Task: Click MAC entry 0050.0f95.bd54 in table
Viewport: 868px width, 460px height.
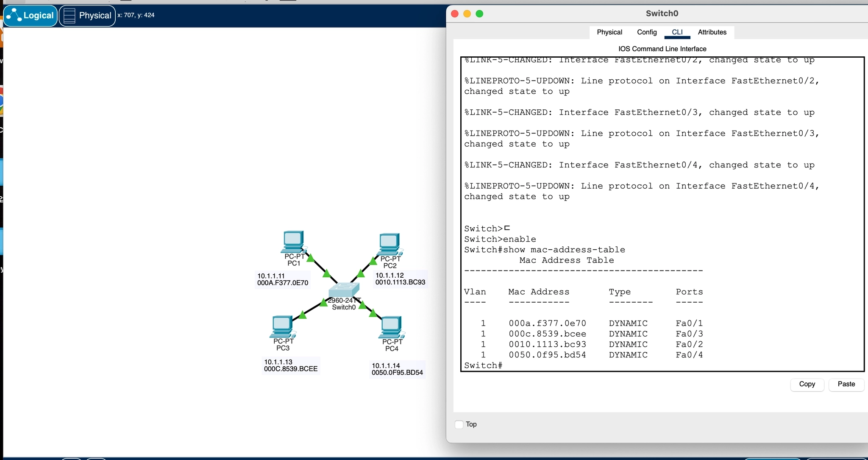Action: 547,355
